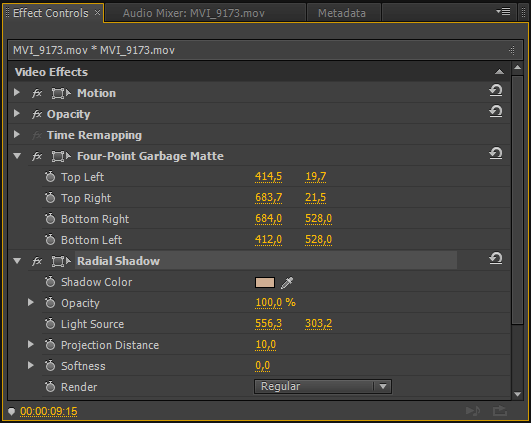Pick shadow color with eyedropper

pos(287,282)
